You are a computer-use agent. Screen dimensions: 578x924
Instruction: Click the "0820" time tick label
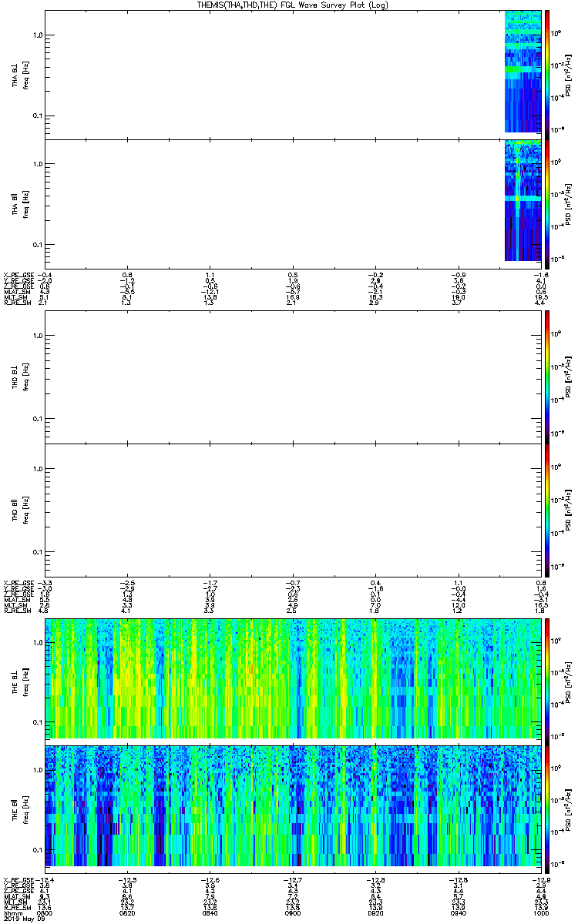pos(128,913)
